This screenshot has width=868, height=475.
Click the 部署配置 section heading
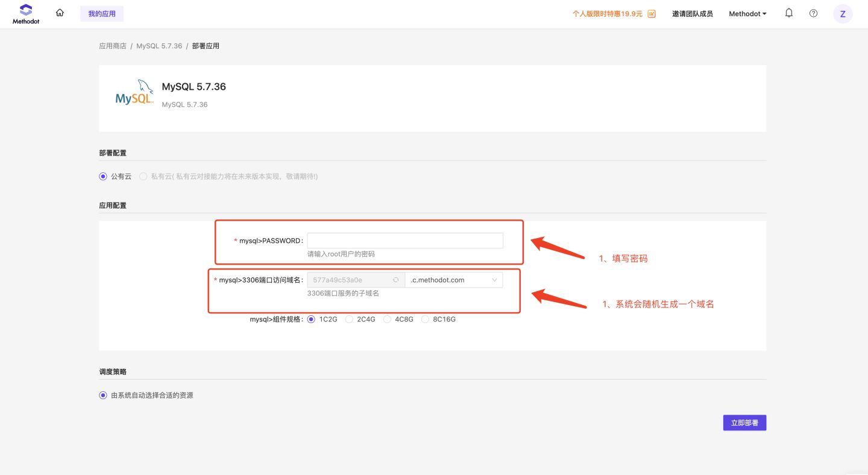[113, 153]
